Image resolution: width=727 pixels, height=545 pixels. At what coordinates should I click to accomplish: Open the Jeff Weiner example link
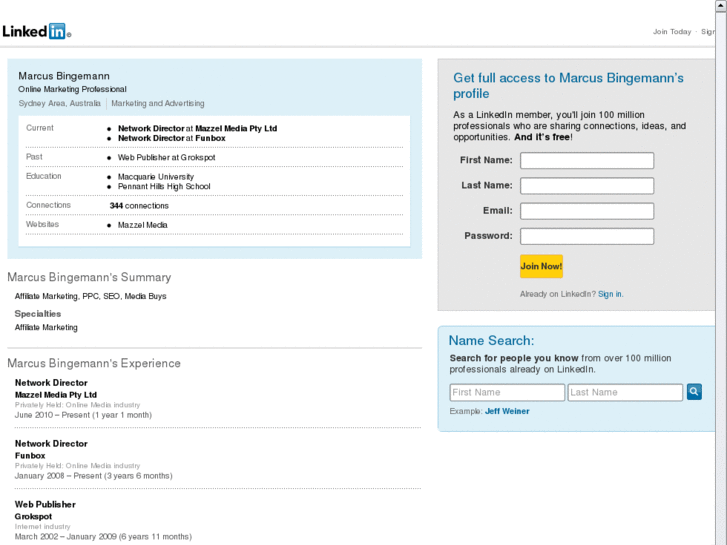click(x=507, y=411)
